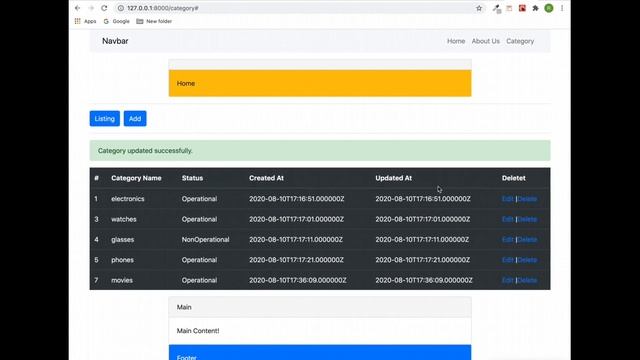Select the 'glasses' name cell
Screen dimensions: 640x360
click(x=122, y=240)
